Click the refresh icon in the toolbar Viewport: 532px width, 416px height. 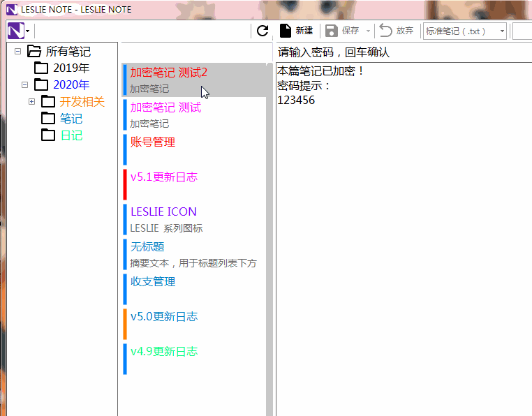coord(263,31)
